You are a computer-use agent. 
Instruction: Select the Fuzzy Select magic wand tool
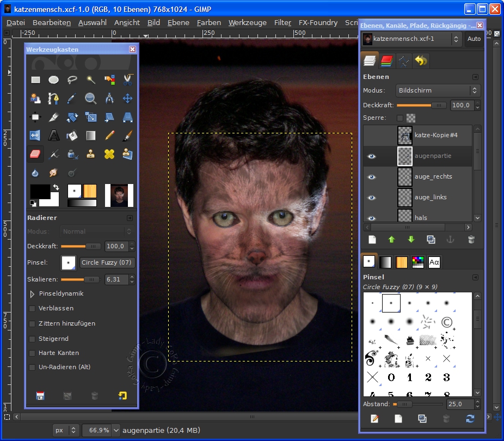click(x=91, y=79)
